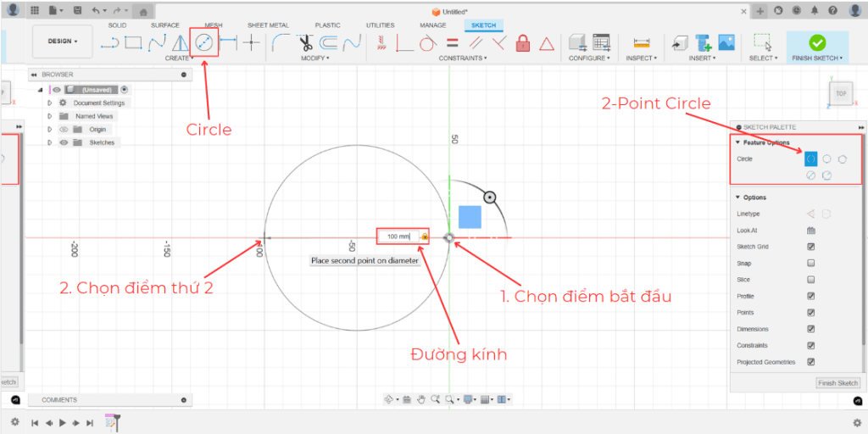868x434 pixels.
Task: Expand the Document Settings tree node
Action: pyautogui.click(x=50, y=103)
